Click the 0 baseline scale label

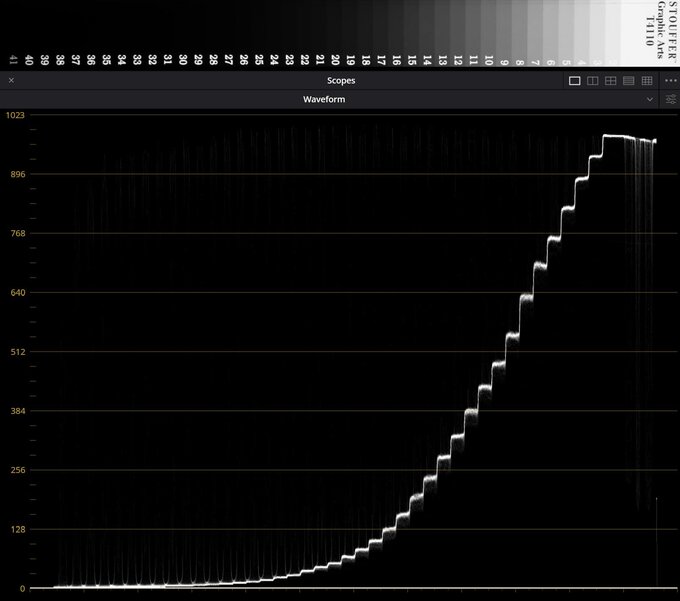[x=23, y=588]
